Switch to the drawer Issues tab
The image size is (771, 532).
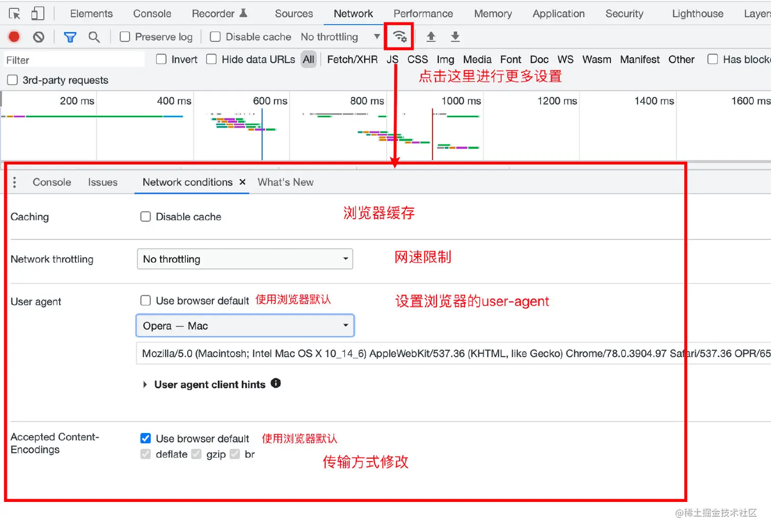102,182
